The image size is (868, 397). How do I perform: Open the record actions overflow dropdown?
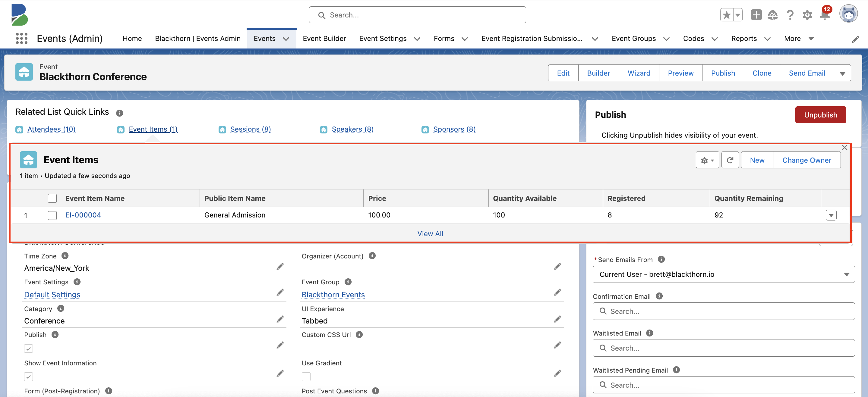[842, 73]
